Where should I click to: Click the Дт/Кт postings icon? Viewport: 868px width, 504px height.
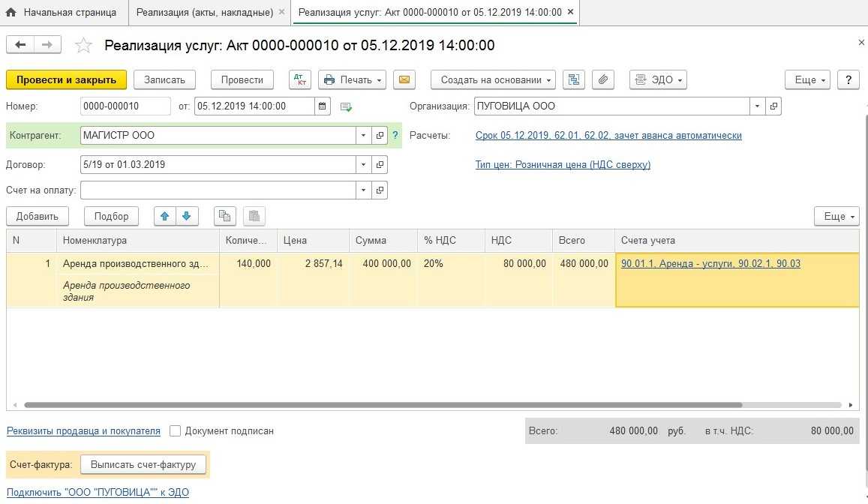pos(300,79)
